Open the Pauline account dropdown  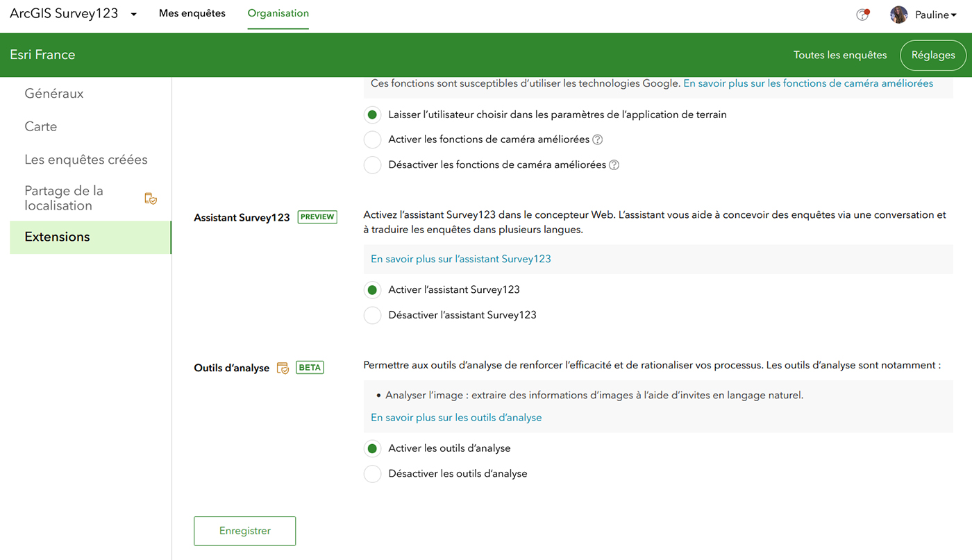pyautogui.click(x=935, y=14)
